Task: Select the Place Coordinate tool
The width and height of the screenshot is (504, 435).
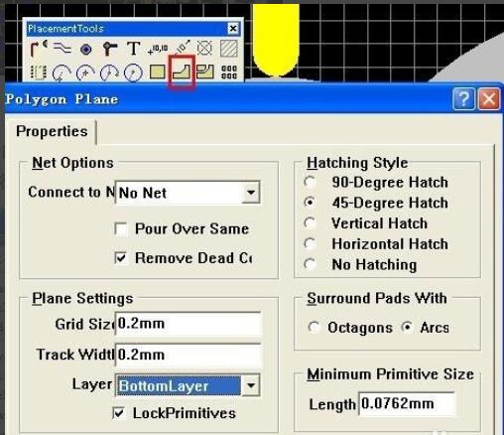Action: coord(158,49)
